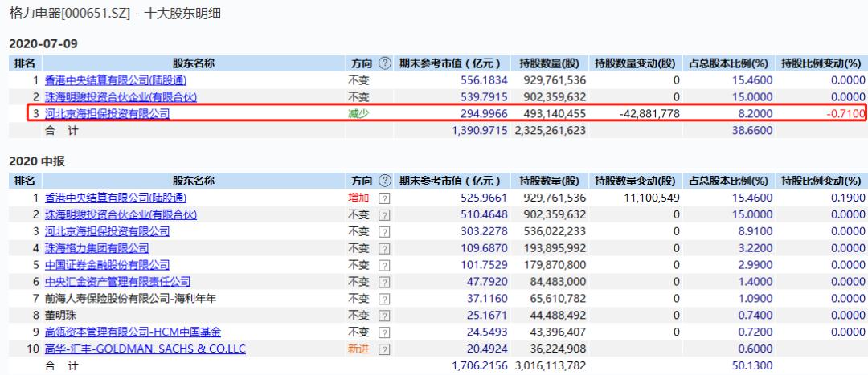868x375 pixels.
Task: Click the 2,325,261,623 total shares value
Action: pyautogui.click(x=550, y=131)
